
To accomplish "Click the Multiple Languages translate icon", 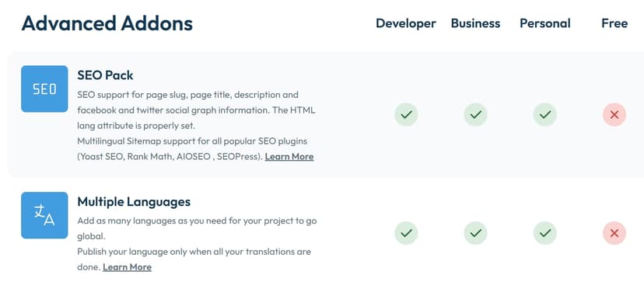I will pos(44,215).
